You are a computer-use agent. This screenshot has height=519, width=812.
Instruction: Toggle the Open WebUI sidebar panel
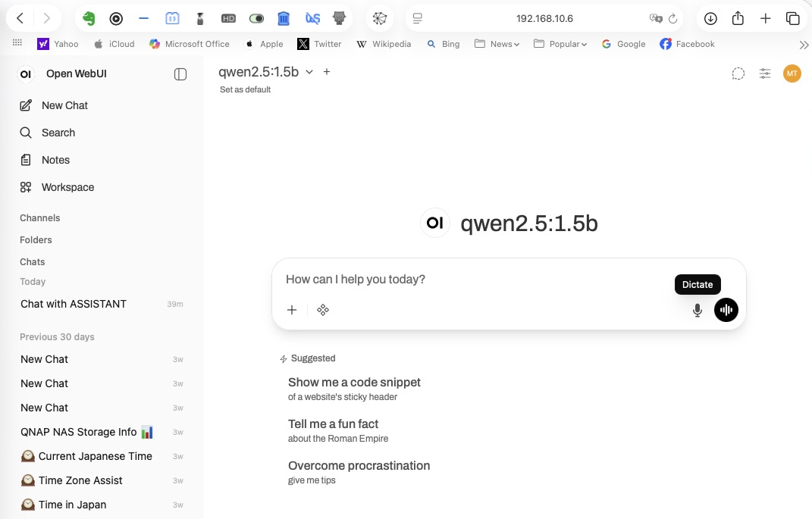click(x=180, y=74)
